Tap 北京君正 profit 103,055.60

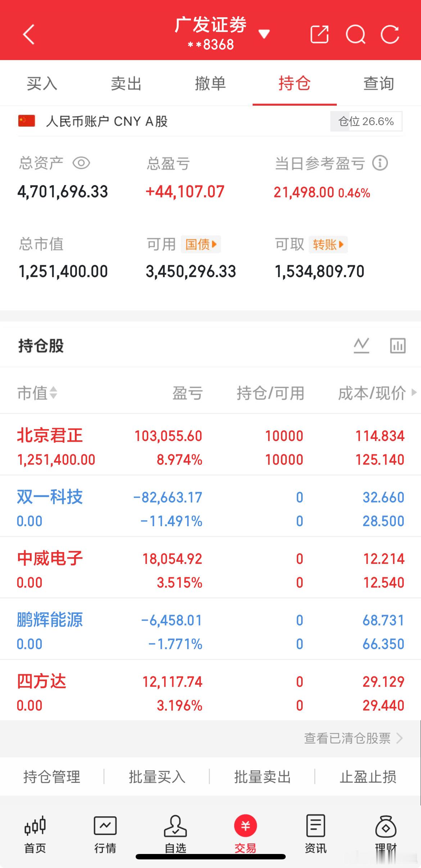click(x=168, y=436)
